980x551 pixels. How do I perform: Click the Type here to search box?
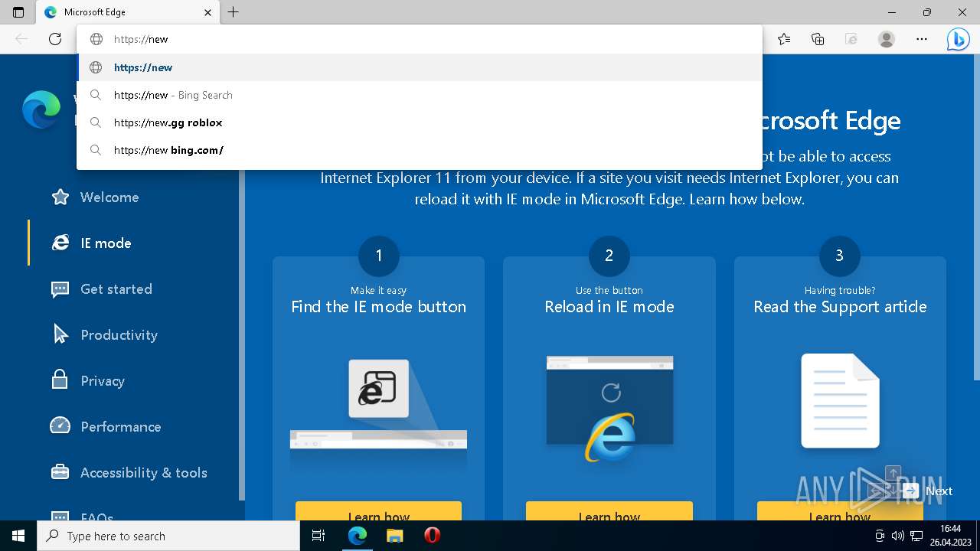[168, 536]
